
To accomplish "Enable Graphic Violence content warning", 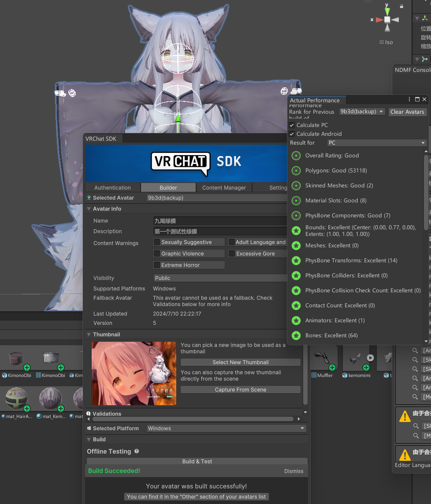I will 157,254.
